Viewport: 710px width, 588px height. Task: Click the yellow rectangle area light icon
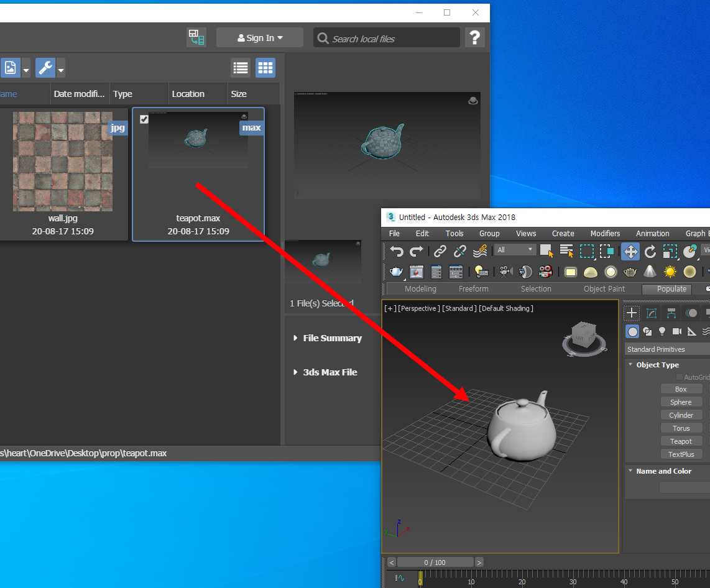(x=571, y=272)
